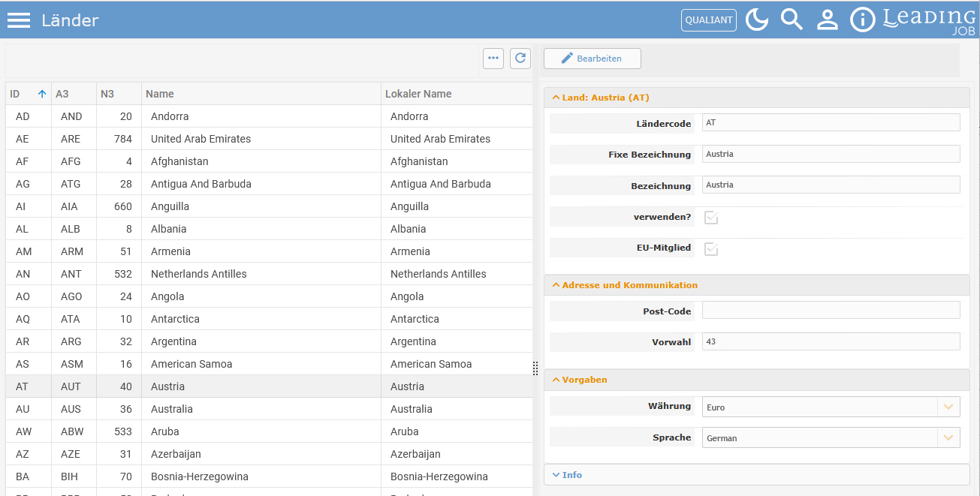
Task: Open the info circle icon
Action: [x=862, y=20]
